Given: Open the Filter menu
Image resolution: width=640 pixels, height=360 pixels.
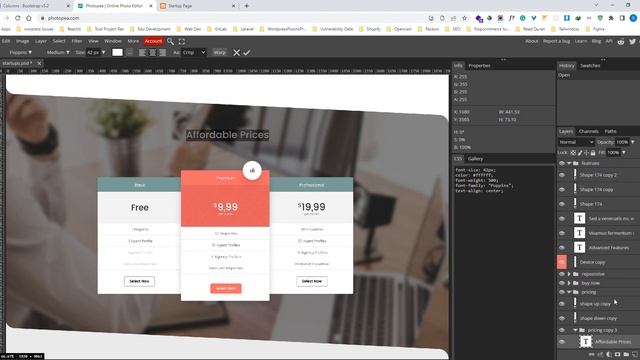Looking at the screenshot, I should (x=77, y=41).
